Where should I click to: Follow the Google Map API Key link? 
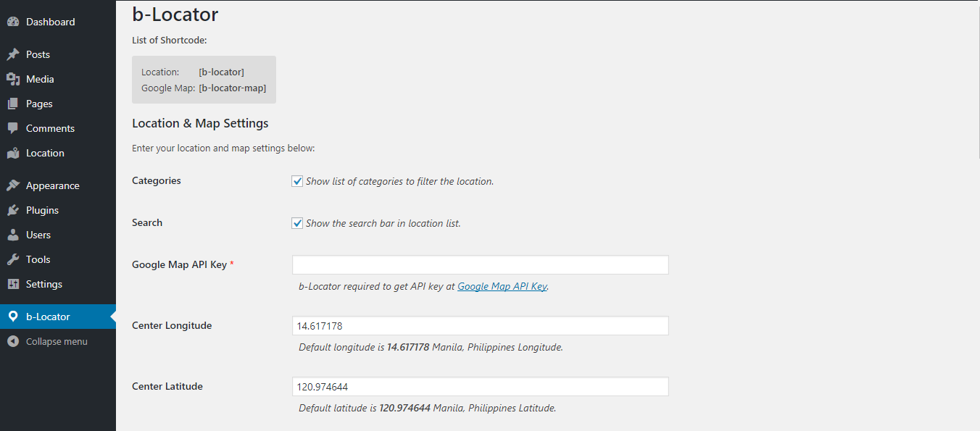(502, 286)
